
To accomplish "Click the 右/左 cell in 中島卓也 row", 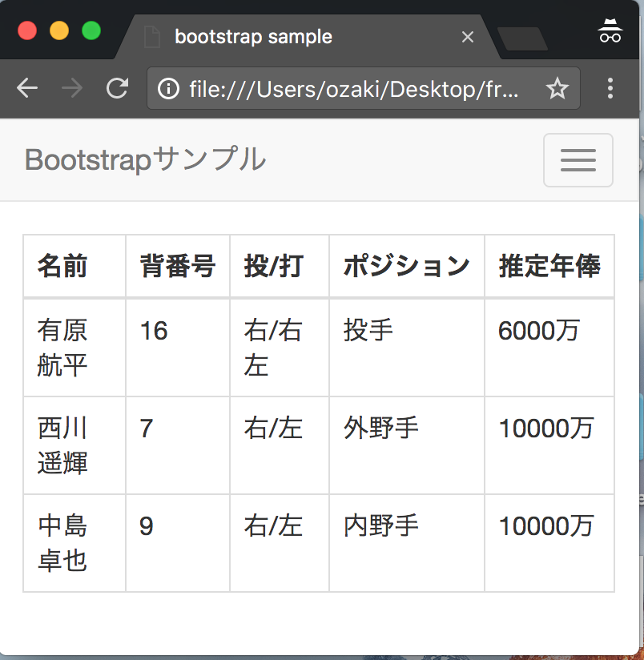I will click(280, 543).
